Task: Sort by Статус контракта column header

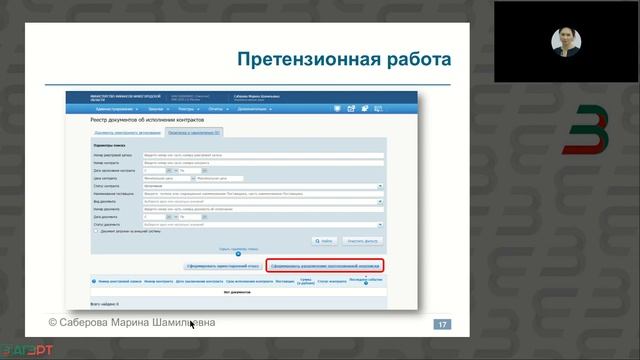Action: tap(332, 281)
